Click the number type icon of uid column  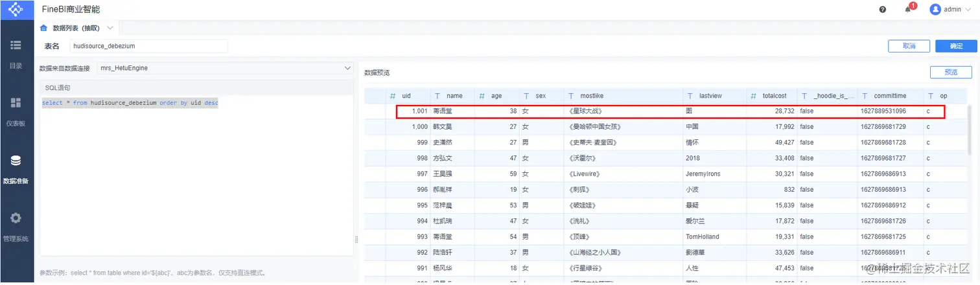pyautogui.click(x=393, y=96)
